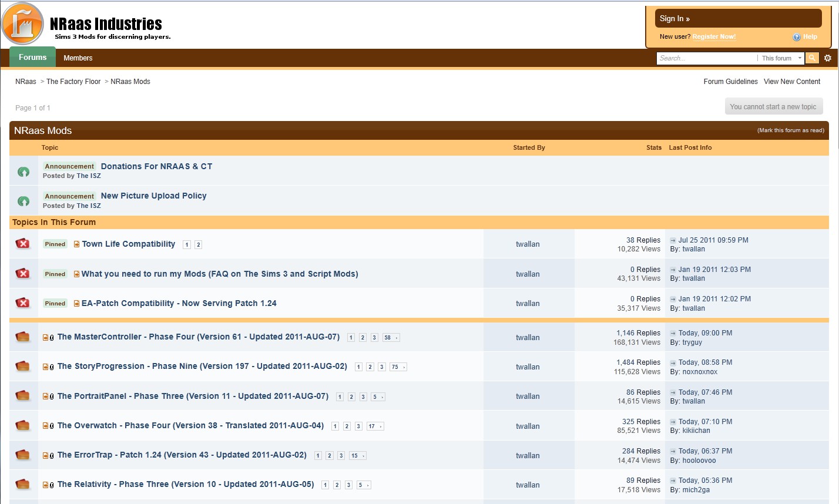This screenshot has height=504, width=839.
Task: Click the green Donations announcement arrow icon
Action: point(24,172)
